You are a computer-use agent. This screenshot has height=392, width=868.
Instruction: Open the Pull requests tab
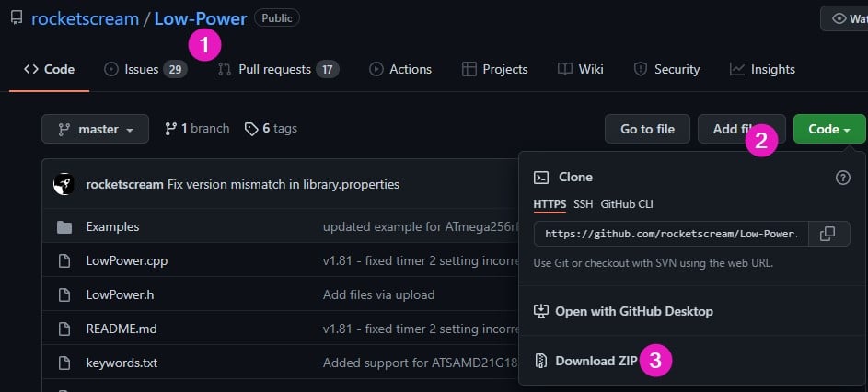coord(279,69)
